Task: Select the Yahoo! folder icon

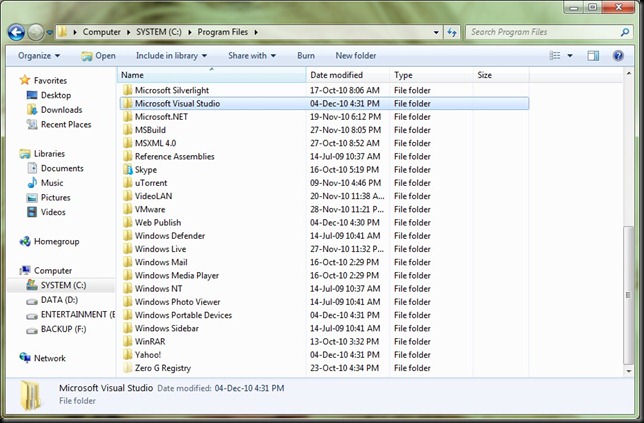Action: point(128,354)
